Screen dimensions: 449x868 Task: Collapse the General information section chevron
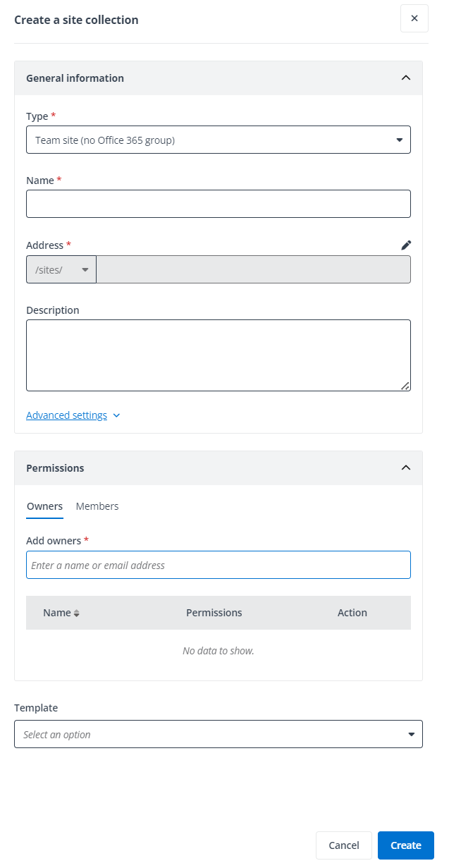pos(405,78)
